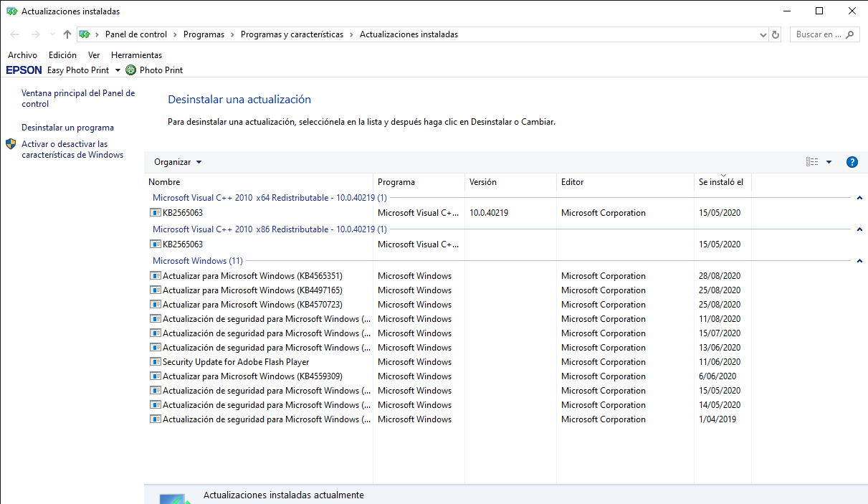
Task: Select Windows security update installed 15/05/2020
Action: (449, 391)
